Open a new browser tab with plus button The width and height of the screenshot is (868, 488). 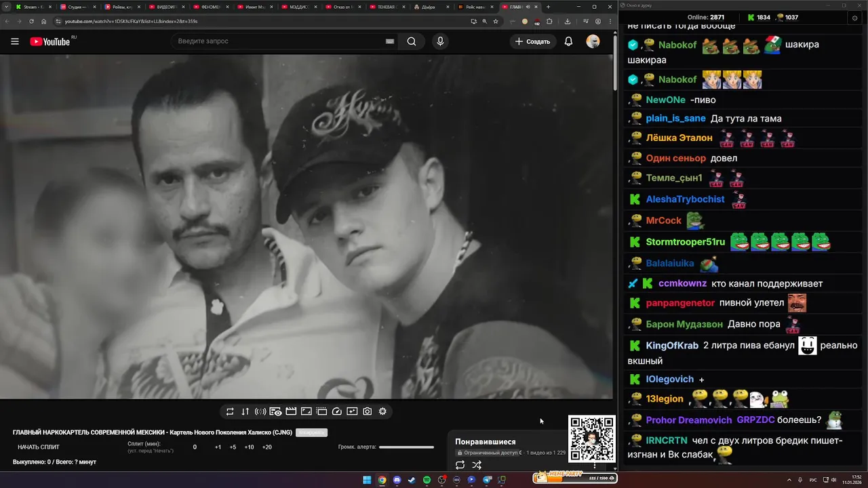[x=548, y=7]
